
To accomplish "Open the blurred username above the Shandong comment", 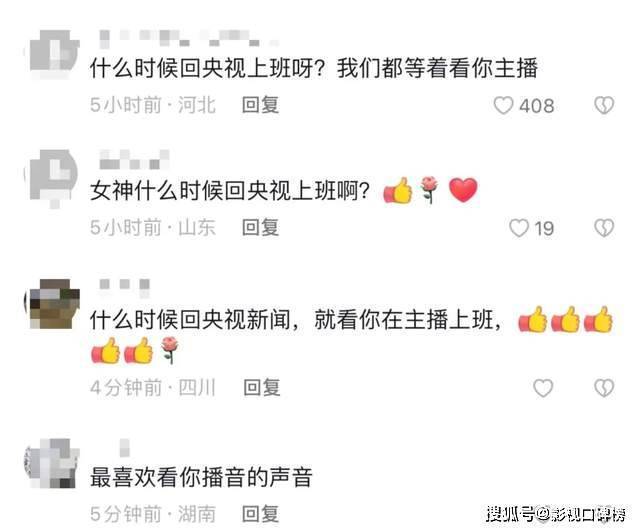I will pyautogui.click(x=135, y=159).
